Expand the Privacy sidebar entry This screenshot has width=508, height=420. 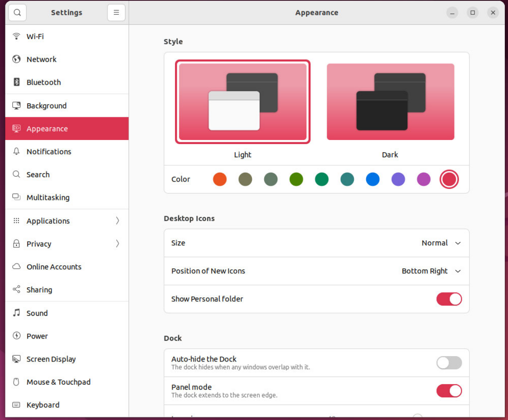tap(117, 244)
